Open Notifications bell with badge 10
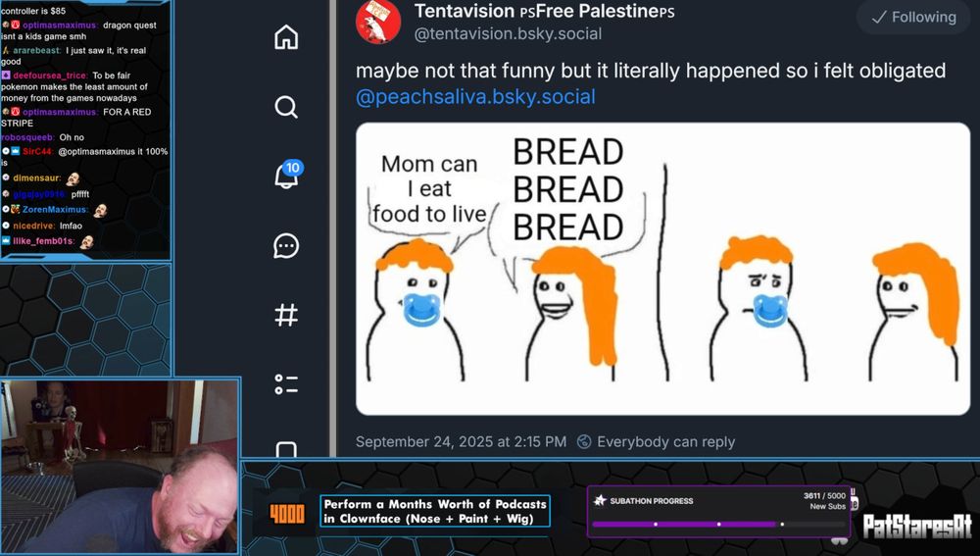The width and height of the screenshot is (980, 556). [287, 175]
